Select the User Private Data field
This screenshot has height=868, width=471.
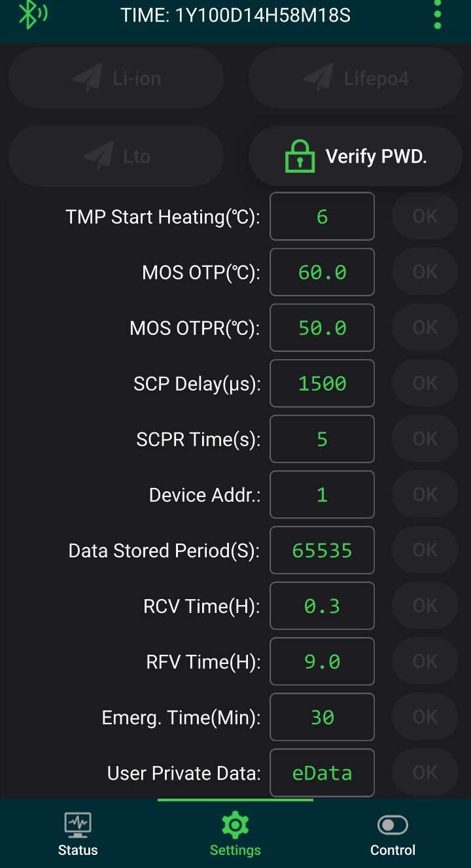322,773
